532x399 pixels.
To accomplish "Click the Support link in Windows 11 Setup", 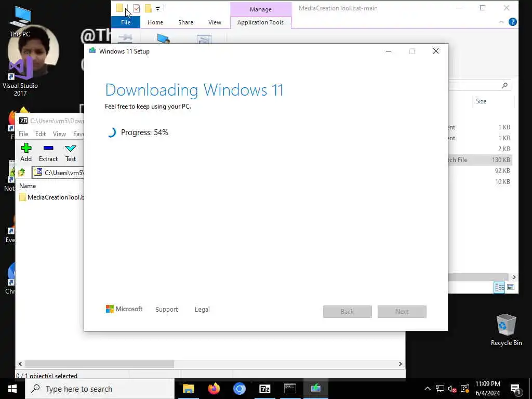I will [167, 310].
